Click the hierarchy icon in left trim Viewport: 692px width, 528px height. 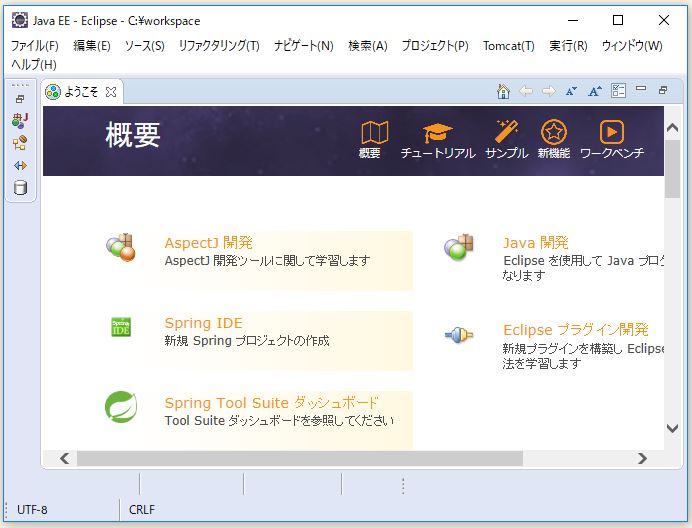pyautogui.click(x=20, y=143)
